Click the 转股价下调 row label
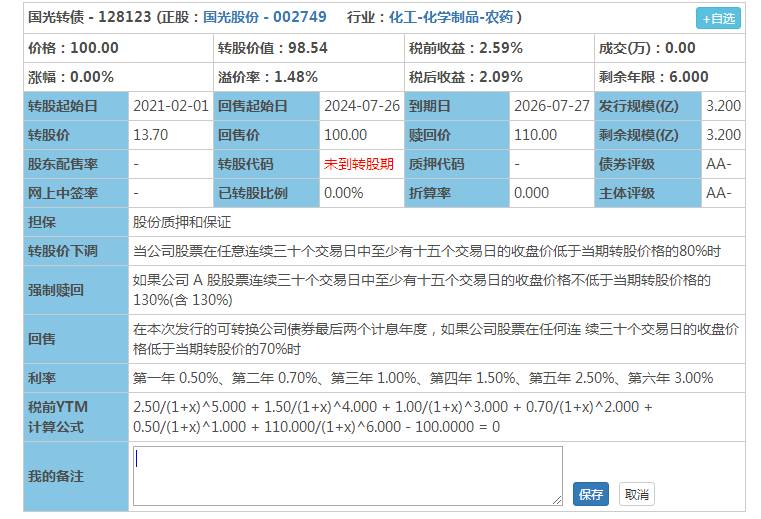The image size is (761, 519). click(76, 251)
